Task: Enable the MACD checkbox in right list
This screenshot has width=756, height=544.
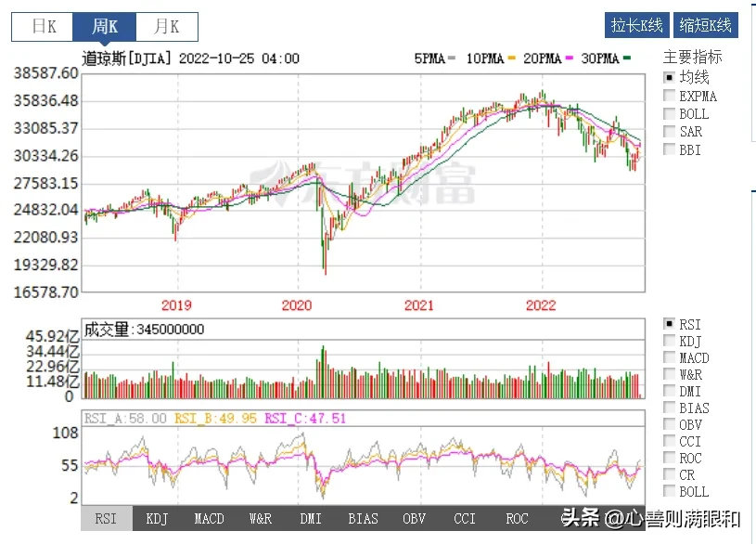Action: point(669,357)
